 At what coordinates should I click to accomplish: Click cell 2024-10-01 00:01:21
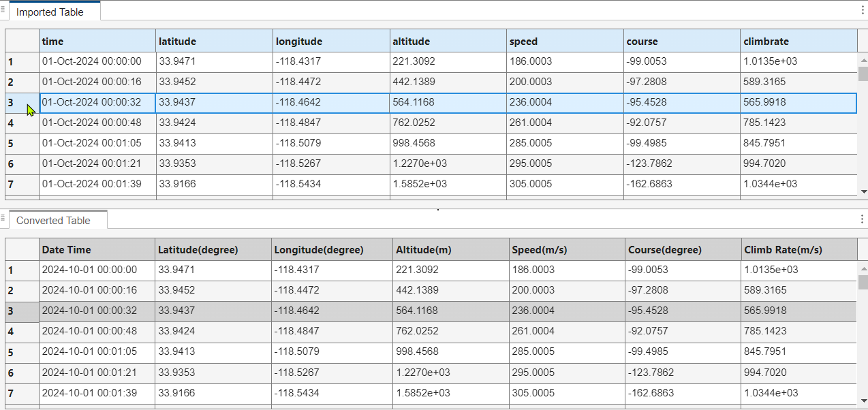(x=97, y=373)
